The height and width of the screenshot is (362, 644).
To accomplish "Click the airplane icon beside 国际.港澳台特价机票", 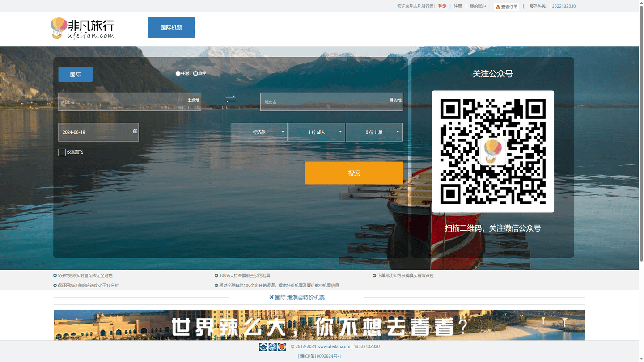I will click(x=271, y=298).
